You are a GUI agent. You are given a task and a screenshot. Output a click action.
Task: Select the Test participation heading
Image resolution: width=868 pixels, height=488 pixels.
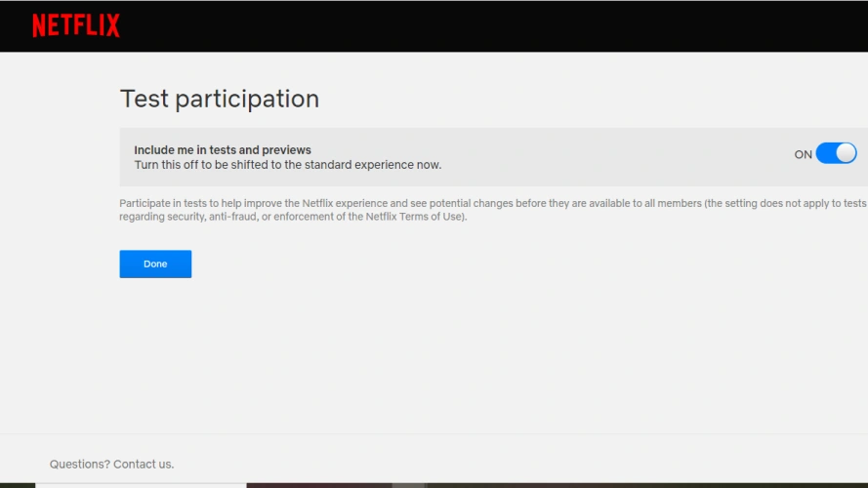coord(219,99)
